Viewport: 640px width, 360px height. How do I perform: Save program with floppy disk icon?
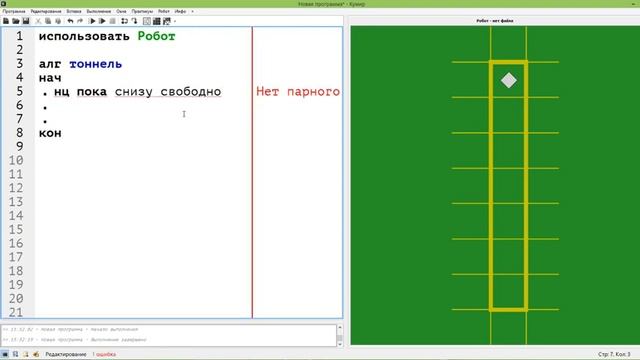[x=26, y=21]
